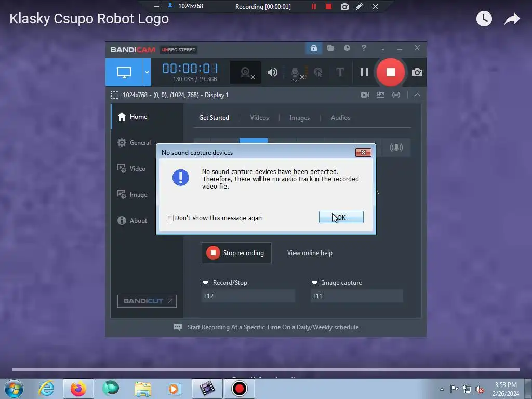Viewport: 532px width, 399px height.
Task: Click the audio-only microphone mode icon
Action: [x=396, y=147]
